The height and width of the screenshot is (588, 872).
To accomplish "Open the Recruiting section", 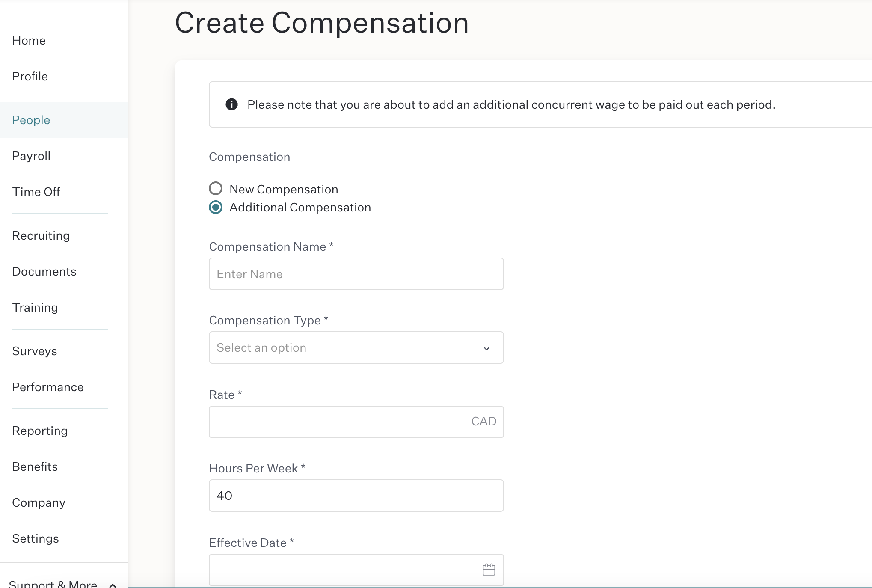I will pyautogui.click(x=41, y=235).
